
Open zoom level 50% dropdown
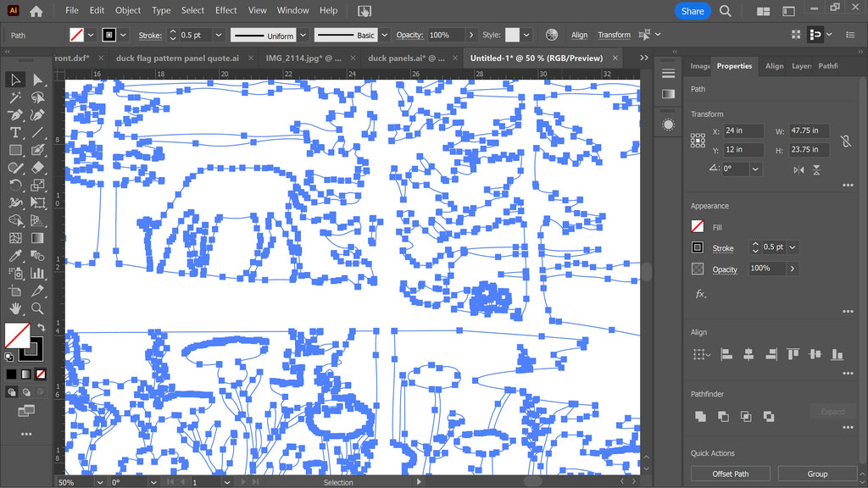(100, 482)
